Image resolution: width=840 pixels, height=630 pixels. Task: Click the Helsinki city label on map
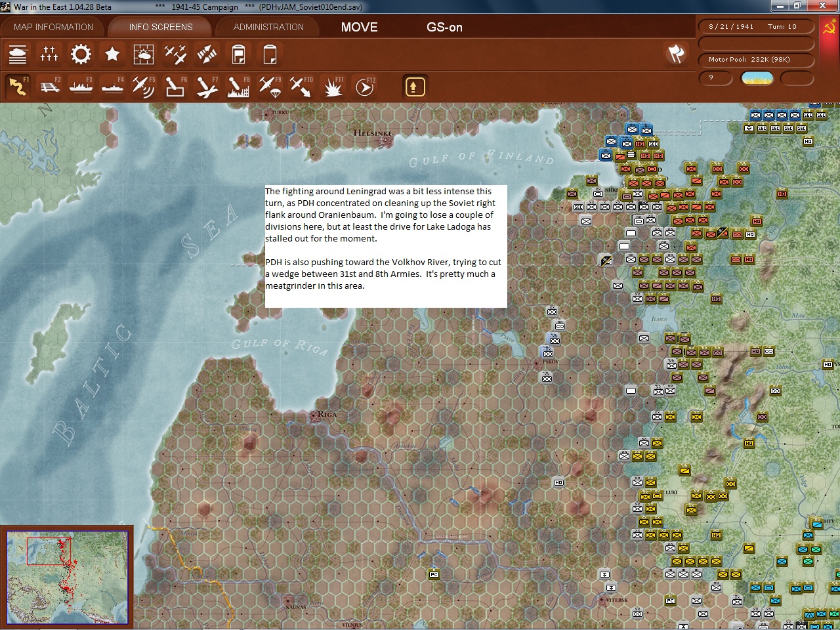[372, 133]
